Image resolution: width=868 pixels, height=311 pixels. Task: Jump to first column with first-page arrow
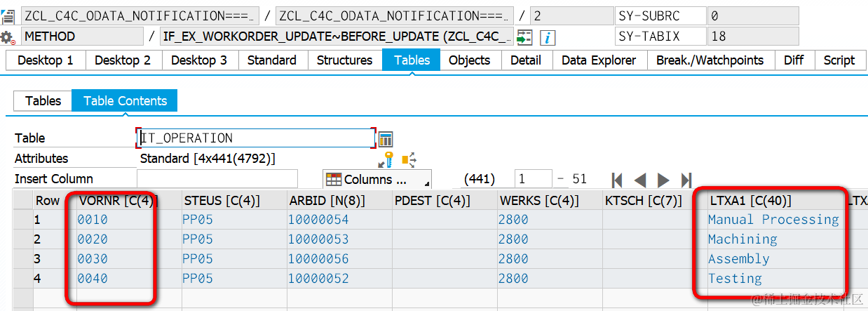(618, 180)
